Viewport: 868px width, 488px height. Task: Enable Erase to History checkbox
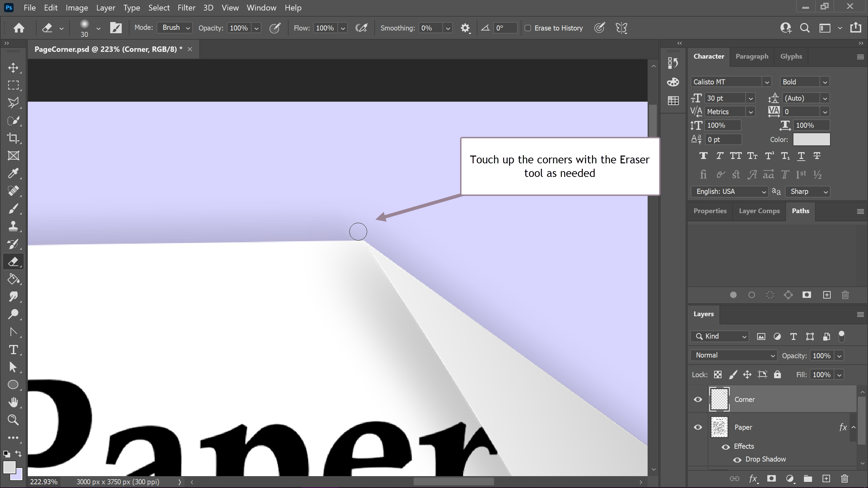[x=528, y=28]
